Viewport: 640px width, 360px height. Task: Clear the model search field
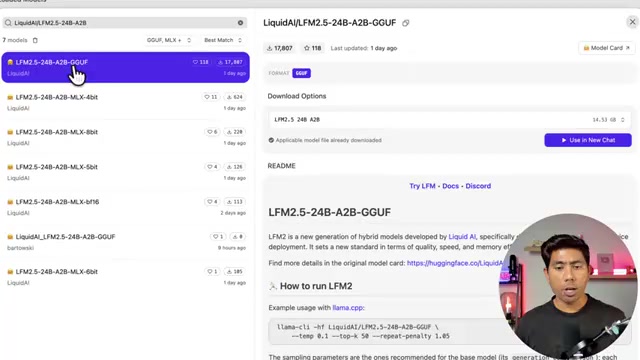(240, 23)
